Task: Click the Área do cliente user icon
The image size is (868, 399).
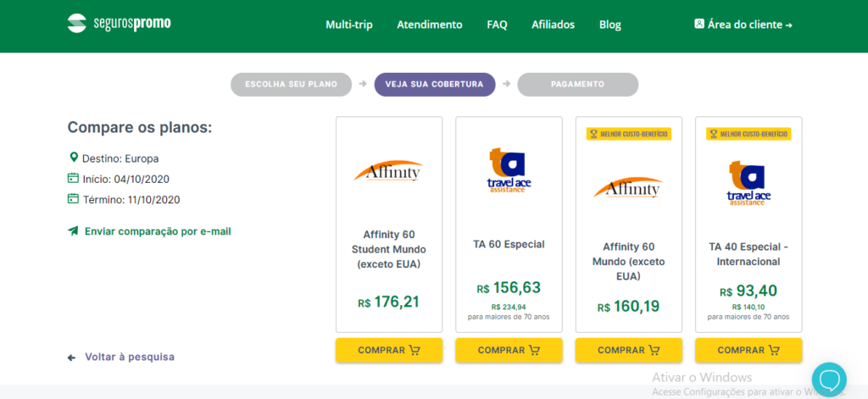Action: 699,24
